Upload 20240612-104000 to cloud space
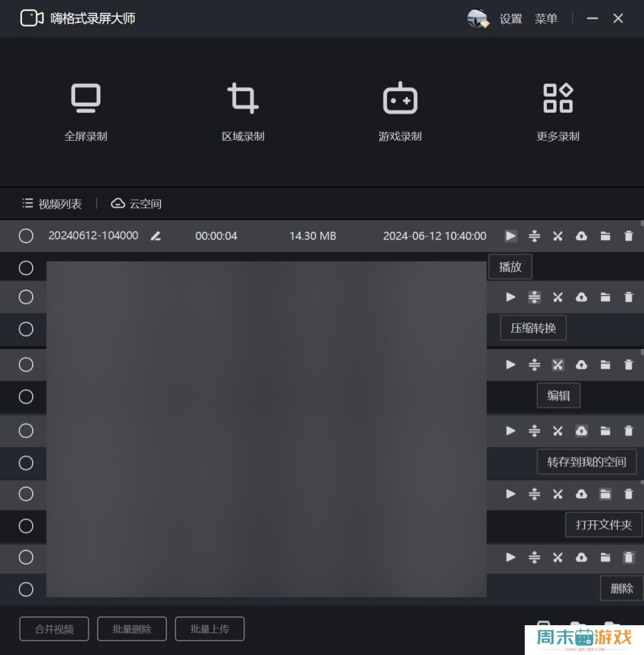This screenshot has width=644, height=655. click(x=581, y=236)
